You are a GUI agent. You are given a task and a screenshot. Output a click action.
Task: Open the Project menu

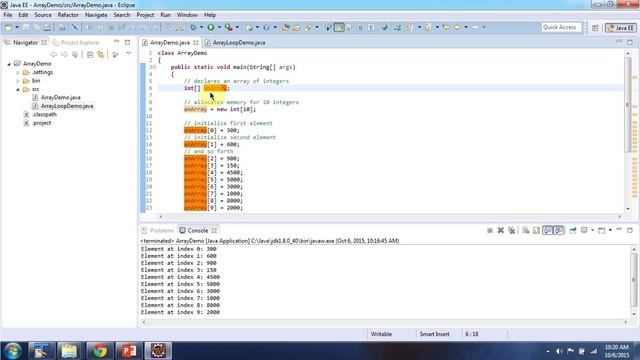145,15
